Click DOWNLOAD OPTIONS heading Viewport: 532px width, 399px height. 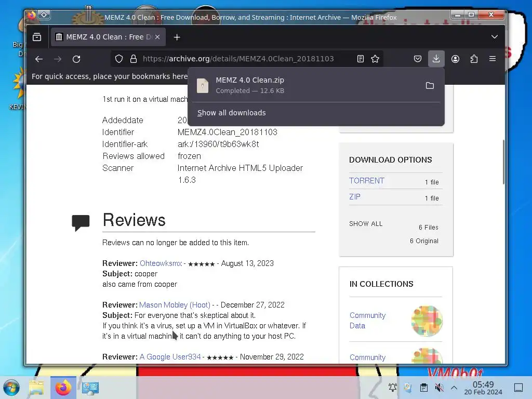coord(391,160)
